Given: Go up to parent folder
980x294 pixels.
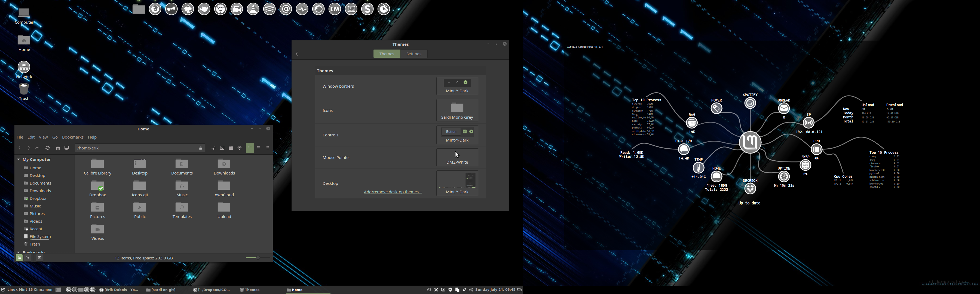Looking at the screenshot, I should 37,148.
